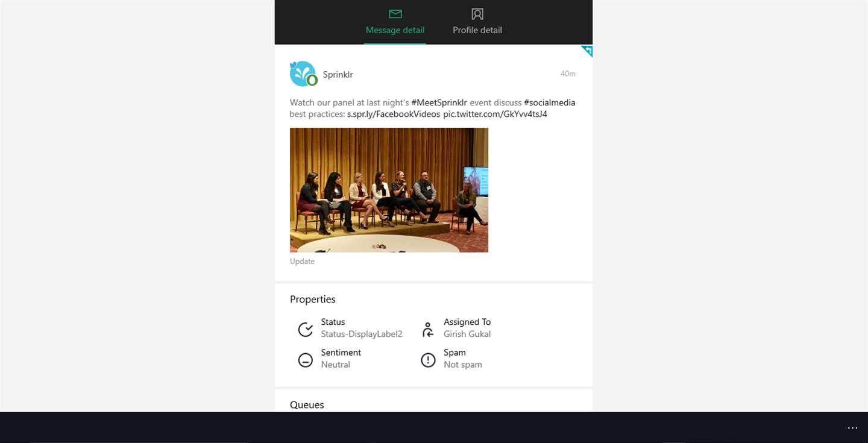Click the Status checkmark circle icon
This screenshot has width=868, height=443.
[306, 330]
